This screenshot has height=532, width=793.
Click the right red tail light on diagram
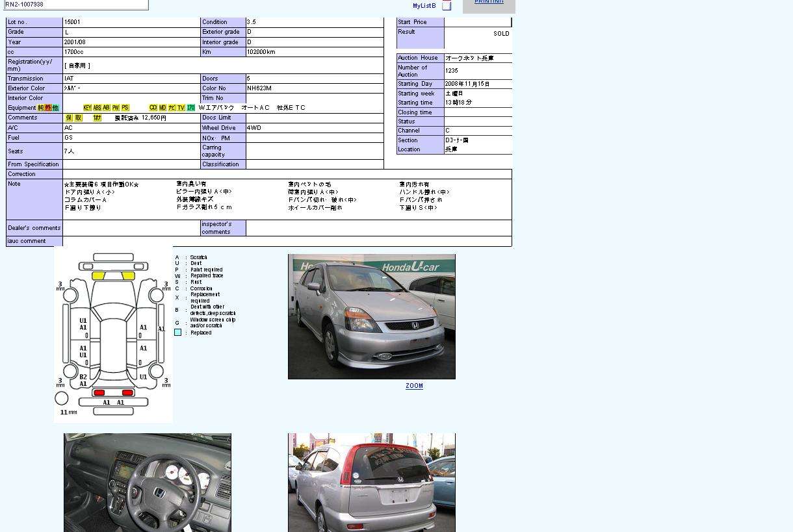(x=127, y=393)
